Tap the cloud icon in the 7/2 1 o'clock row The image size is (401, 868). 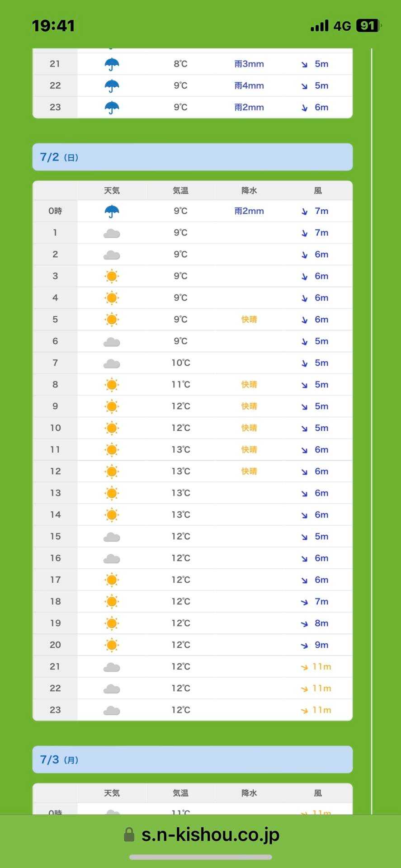tap(112, 233)
